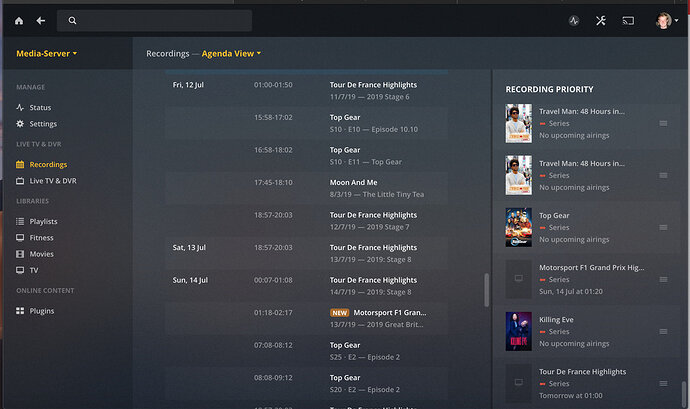Click the agenda list scrollbar
The height and width of the screenshot is (409, 690).
486,290
